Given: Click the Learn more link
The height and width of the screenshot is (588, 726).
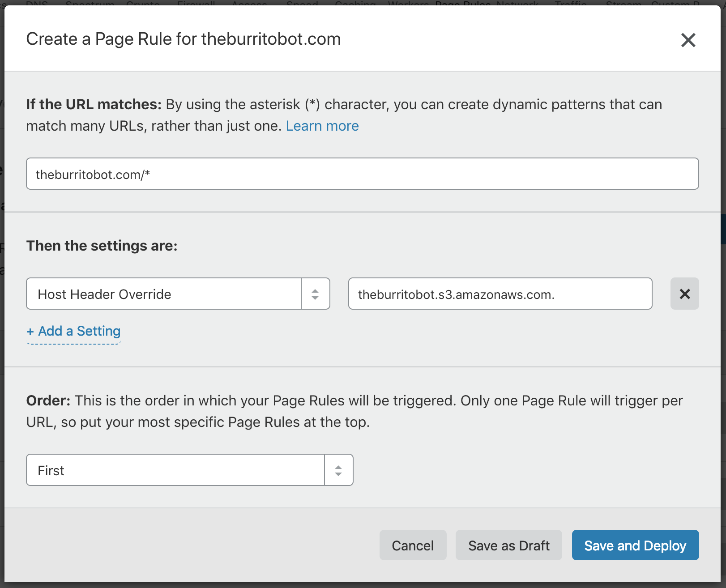Looking at the screenshot, I should click(322, 126).
